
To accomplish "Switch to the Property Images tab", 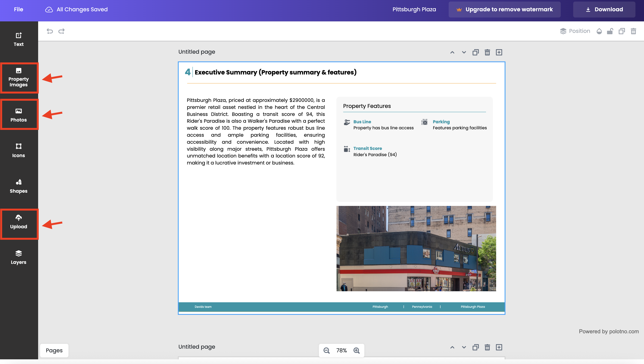I will [x=19, y=78].
